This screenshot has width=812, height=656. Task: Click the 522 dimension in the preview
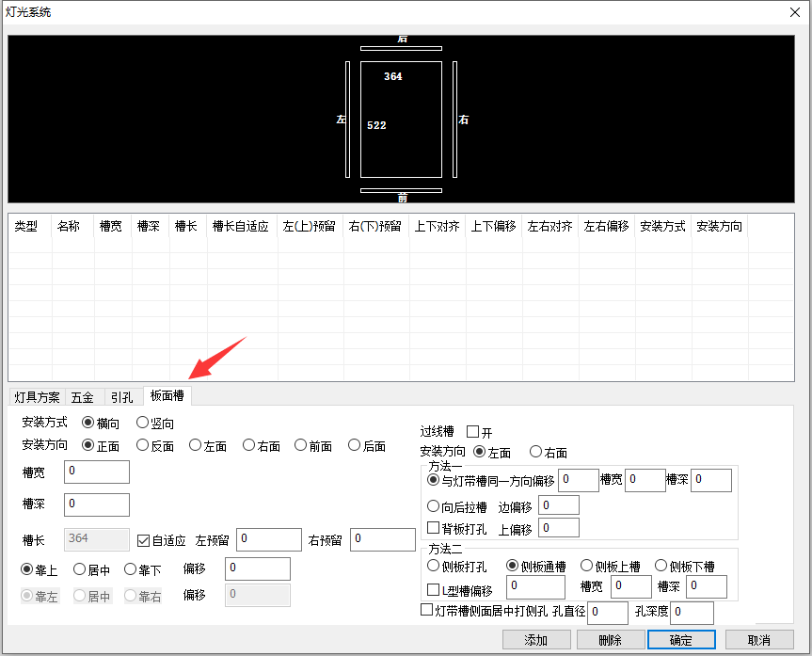coord(376,125)
